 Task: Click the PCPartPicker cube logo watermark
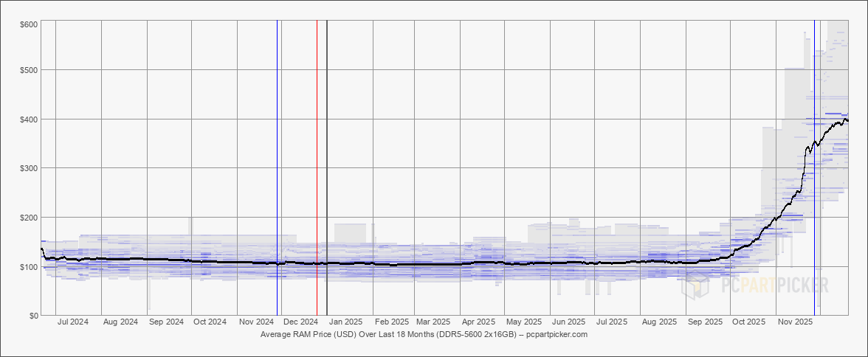698,285
